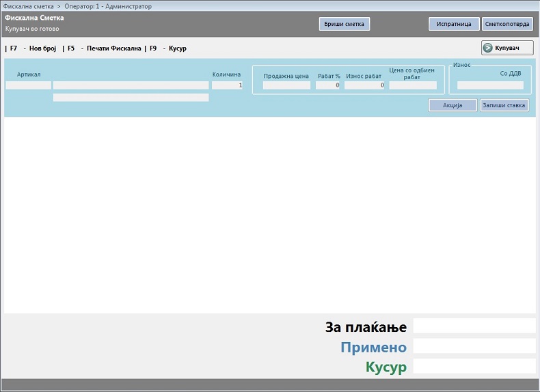Click the Цена со одбиен рабат field

(413, 85)
